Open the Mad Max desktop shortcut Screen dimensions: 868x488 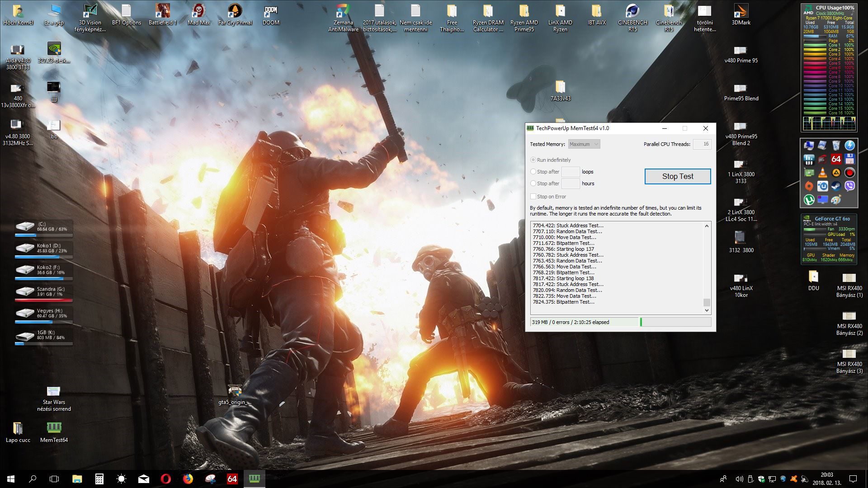coord(198,15)
